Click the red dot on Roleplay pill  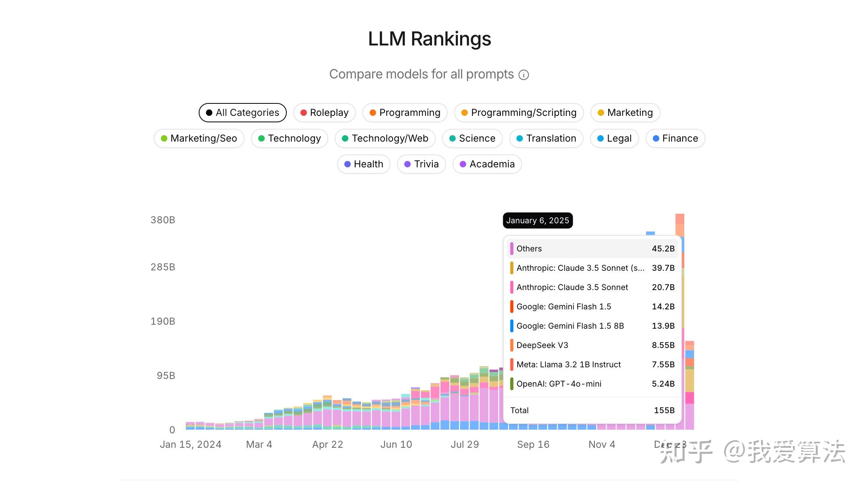[304, 113]
